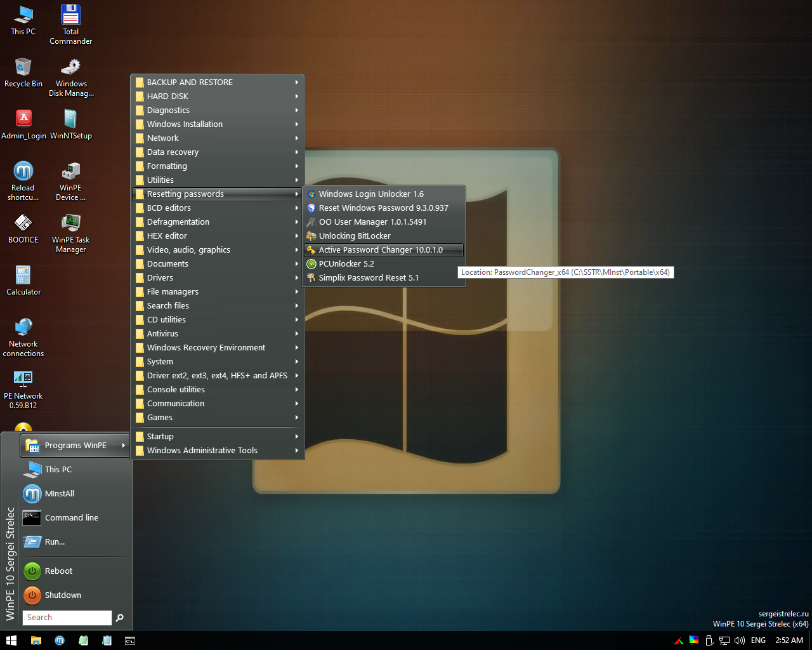Open Communication folder menu
The image size is (812, 650).
coord(217,403)
